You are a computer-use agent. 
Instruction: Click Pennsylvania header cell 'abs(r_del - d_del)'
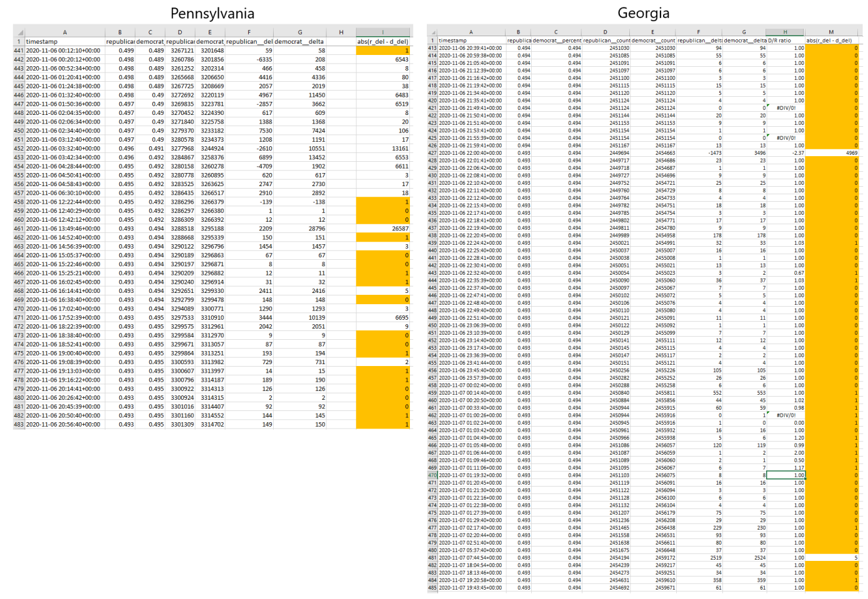(x=383, y=42)
